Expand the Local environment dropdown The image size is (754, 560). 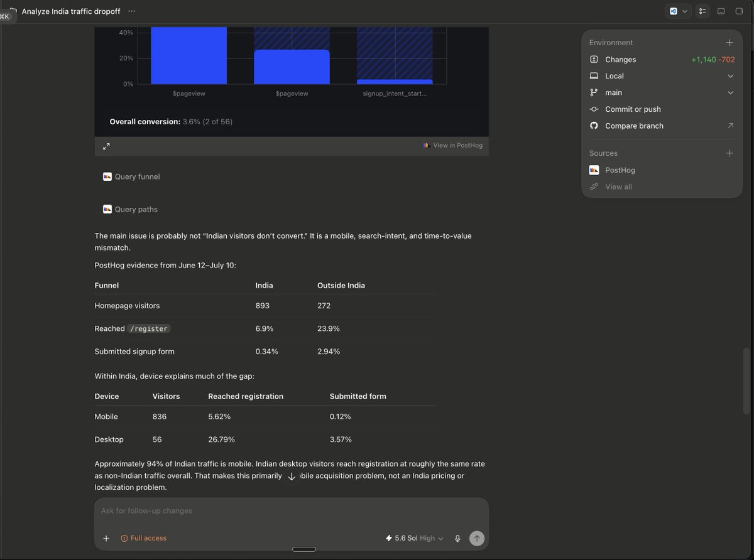[x=730, y=76]
